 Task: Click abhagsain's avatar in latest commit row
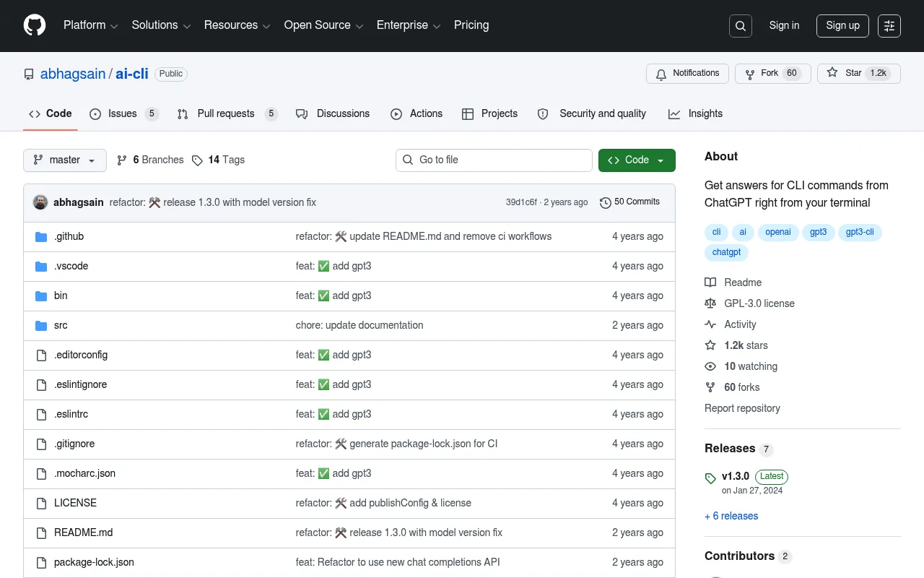pyautogui.click(x=40, y=202)
